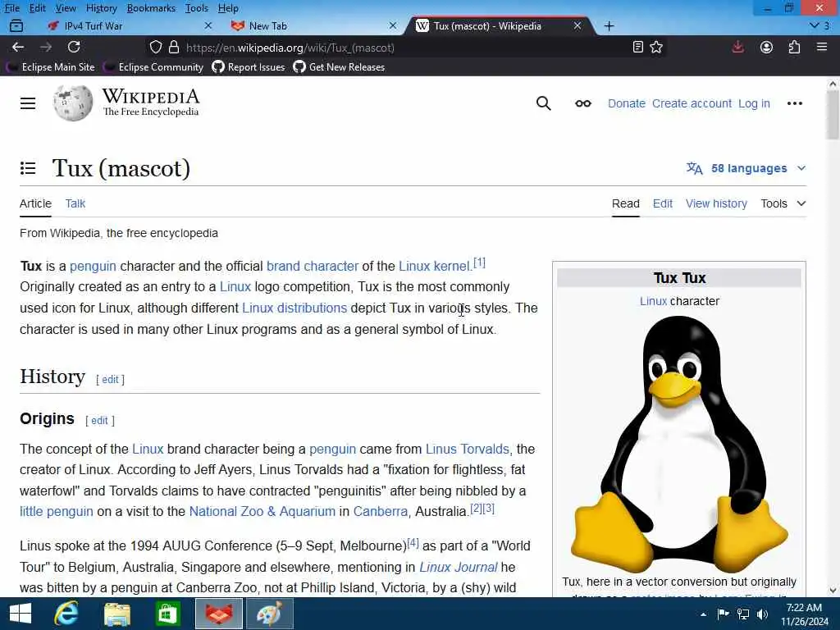Open the File menu
The height and width of the screenshot is (630, 840).
(x=11, y=8)
